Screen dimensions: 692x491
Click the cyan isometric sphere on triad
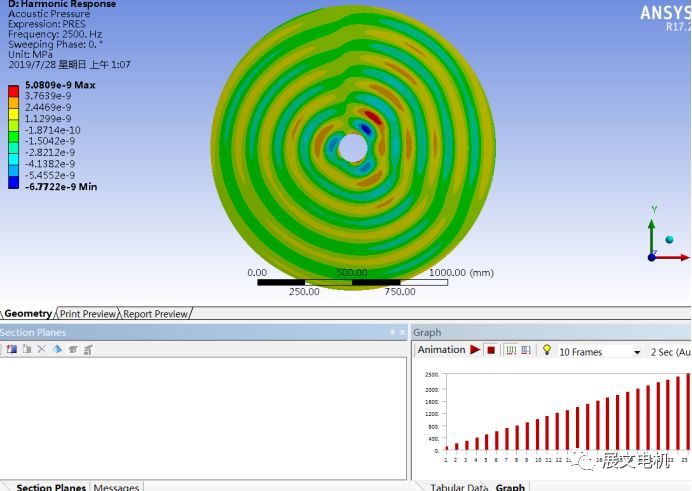click(x=669, y=240)
